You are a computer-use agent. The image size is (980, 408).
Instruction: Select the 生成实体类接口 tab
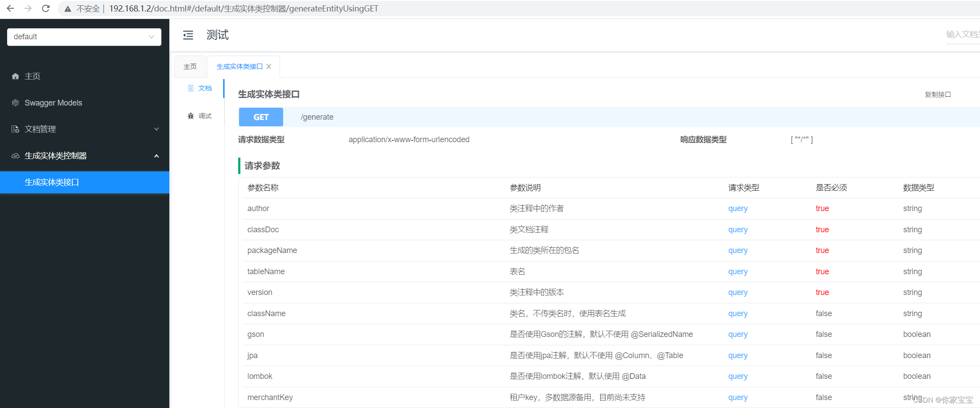tap(239, 66)
